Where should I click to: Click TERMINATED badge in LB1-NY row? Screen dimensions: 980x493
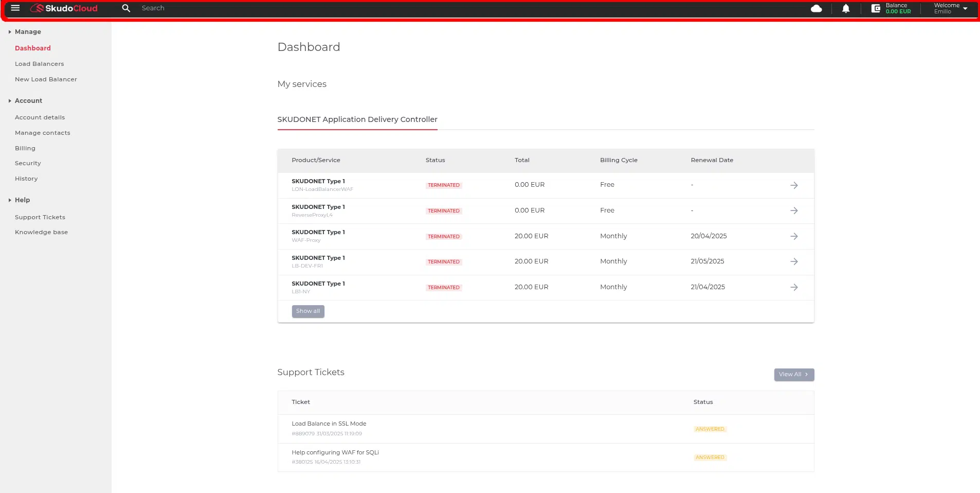coord(444,288)
